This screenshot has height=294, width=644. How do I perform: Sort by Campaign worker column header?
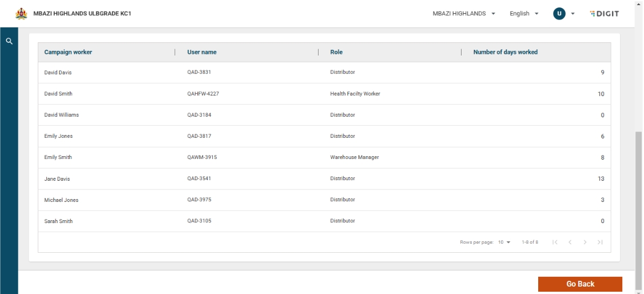pyautogui.click(x=68, y=52)
